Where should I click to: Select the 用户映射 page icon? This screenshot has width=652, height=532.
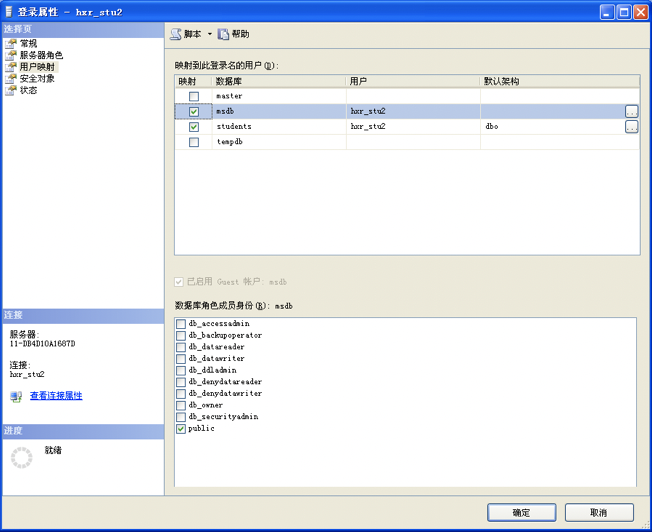coord(11,67)
